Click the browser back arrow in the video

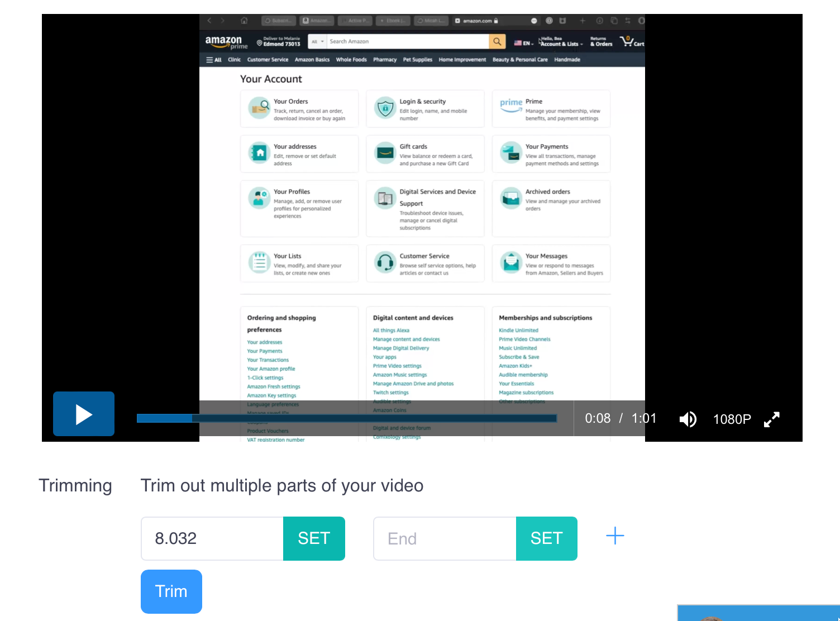point(209,21)
